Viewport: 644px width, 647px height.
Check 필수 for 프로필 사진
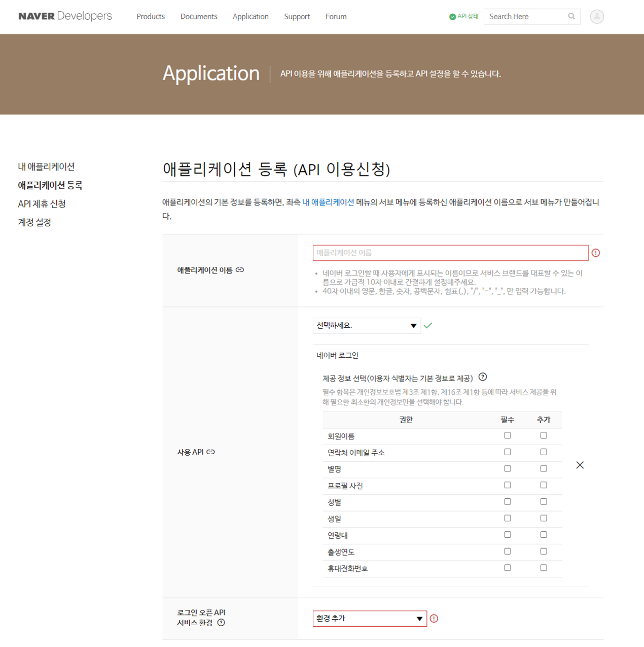click(x=508, y=485)
